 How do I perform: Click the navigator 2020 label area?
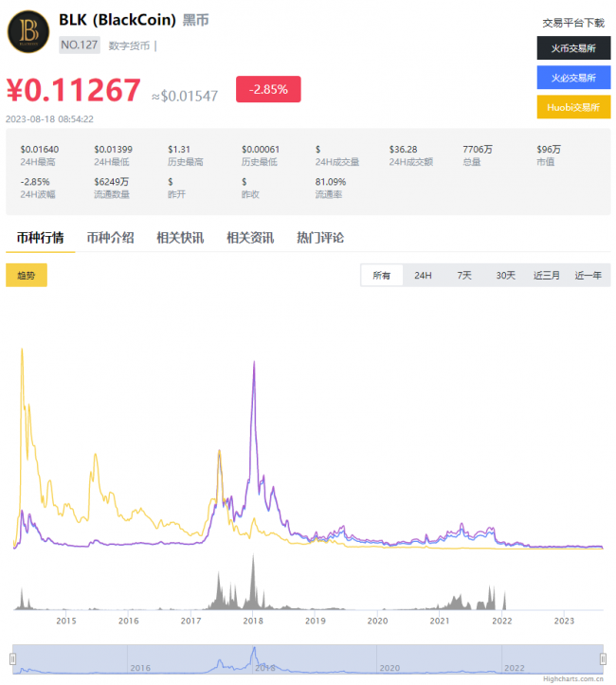click(390, 668)
